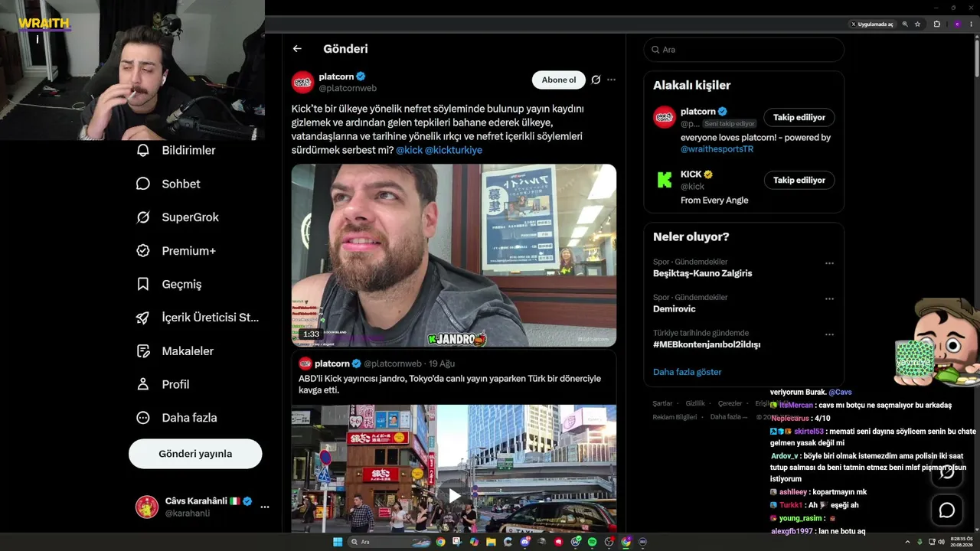Open File Explorer from the taskbar
This screenshot has width=980, height=551.
tap(491, 542)
